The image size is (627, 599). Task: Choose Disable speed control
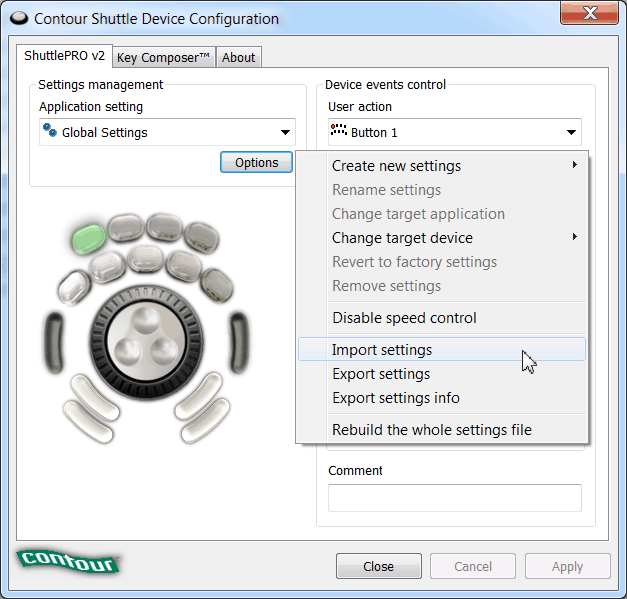[442, 317]
